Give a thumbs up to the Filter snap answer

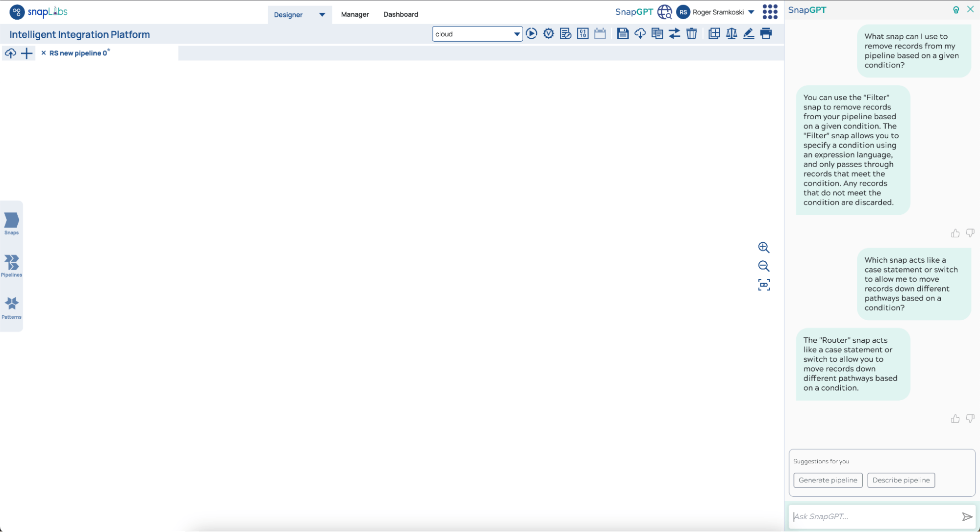point(955,233)
